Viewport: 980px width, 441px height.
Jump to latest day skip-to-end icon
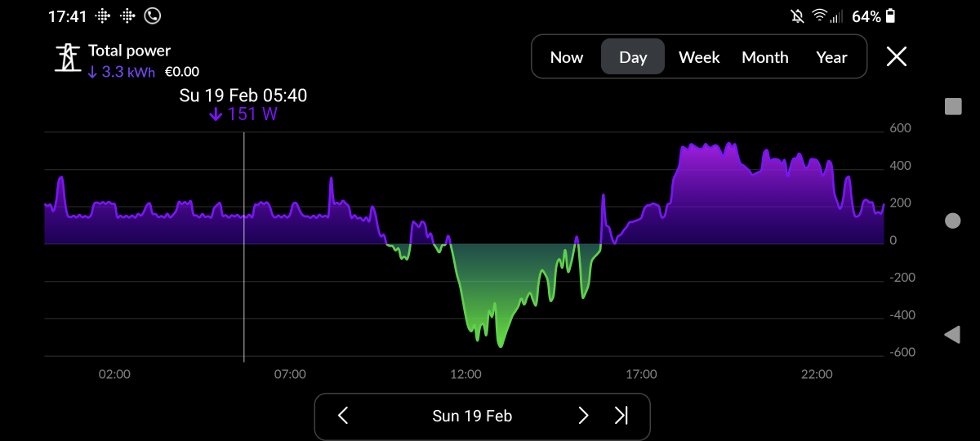(621, 416)
